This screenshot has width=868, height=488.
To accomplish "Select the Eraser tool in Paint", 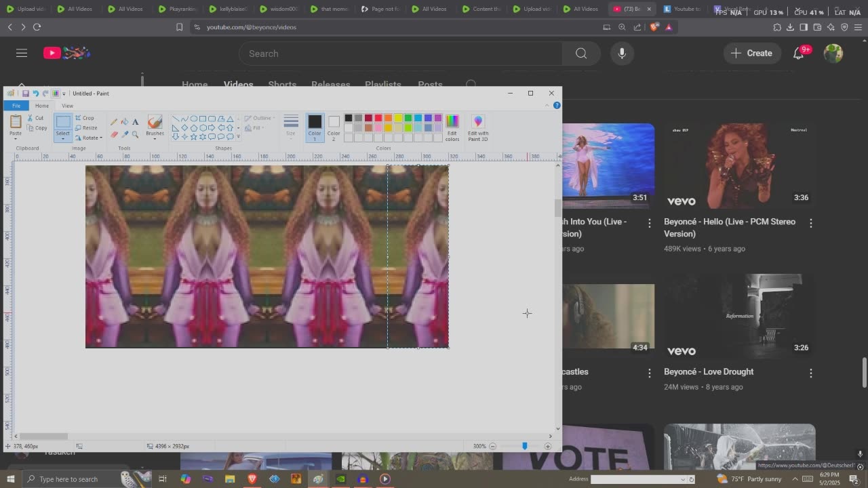I will (114, 134).
